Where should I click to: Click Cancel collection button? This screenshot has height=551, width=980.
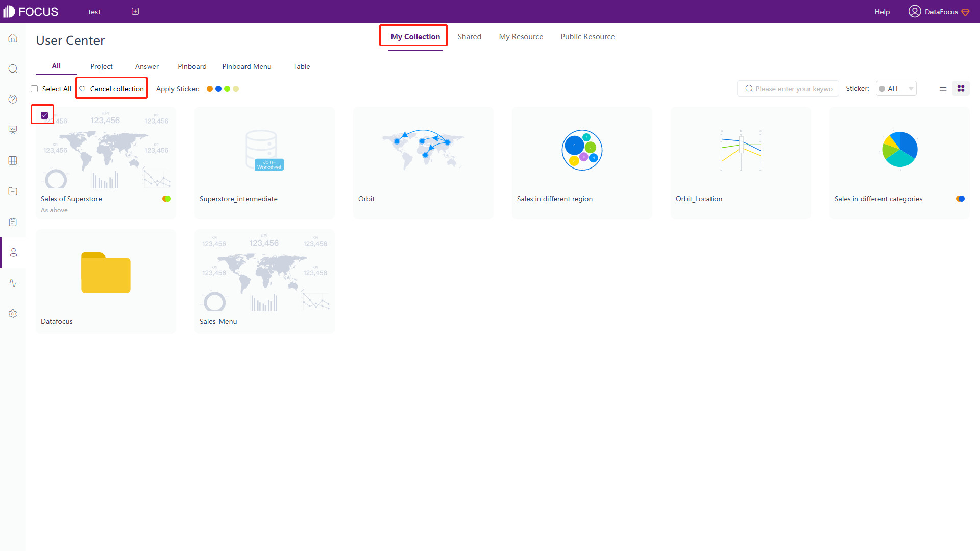111,89
